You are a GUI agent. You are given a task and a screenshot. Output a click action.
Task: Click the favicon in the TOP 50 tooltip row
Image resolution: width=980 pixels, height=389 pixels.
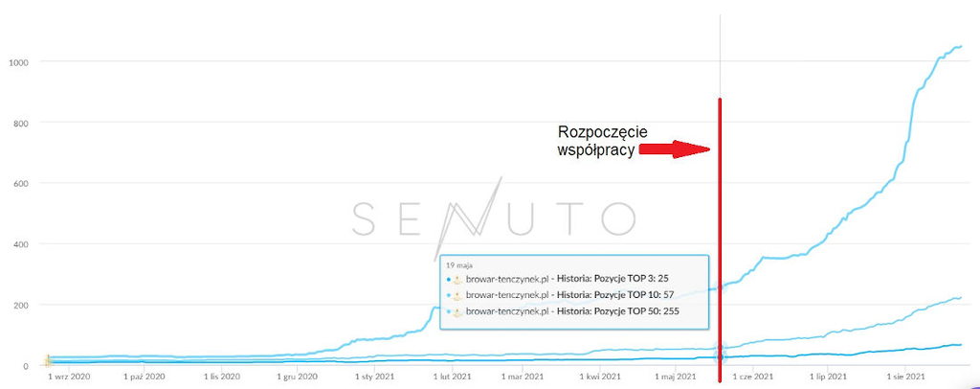pos(457,312)
